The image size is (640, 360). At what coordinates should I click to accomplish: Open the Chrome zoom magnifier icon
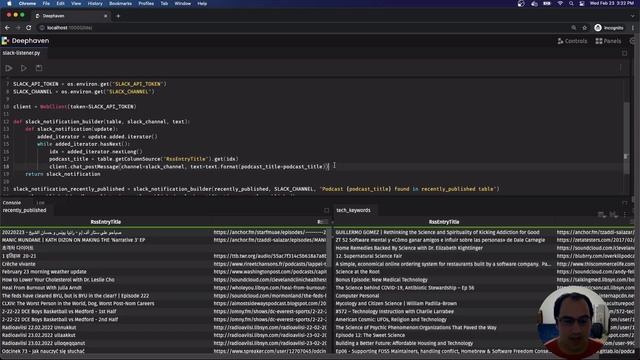pyautogui.click(x=573, y=28)
